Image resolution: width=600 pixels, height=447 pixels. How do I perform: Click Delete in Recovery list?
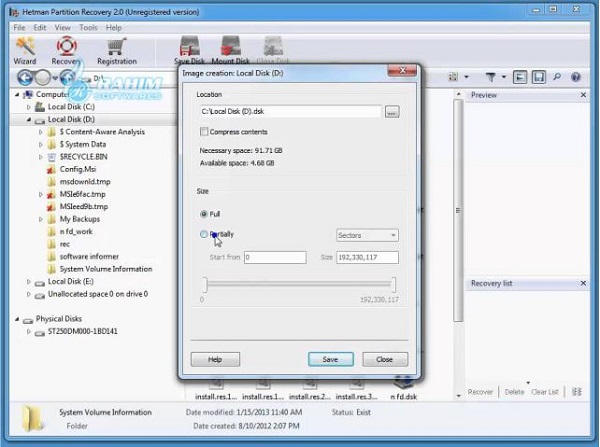(x=515, y=392)
